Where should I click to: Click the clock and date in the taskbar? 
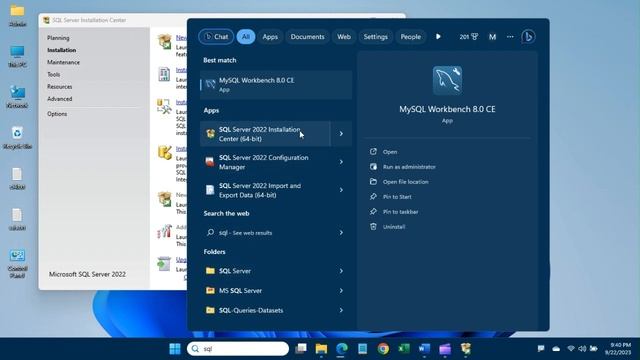tap(618, 349)
